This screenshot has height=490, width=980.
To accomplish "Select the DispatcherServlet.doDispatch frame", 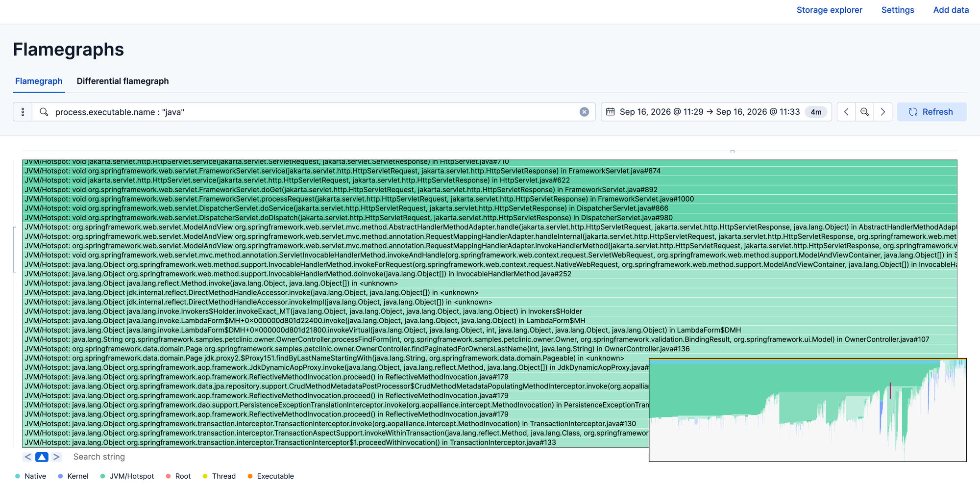I will pos(490,218).
